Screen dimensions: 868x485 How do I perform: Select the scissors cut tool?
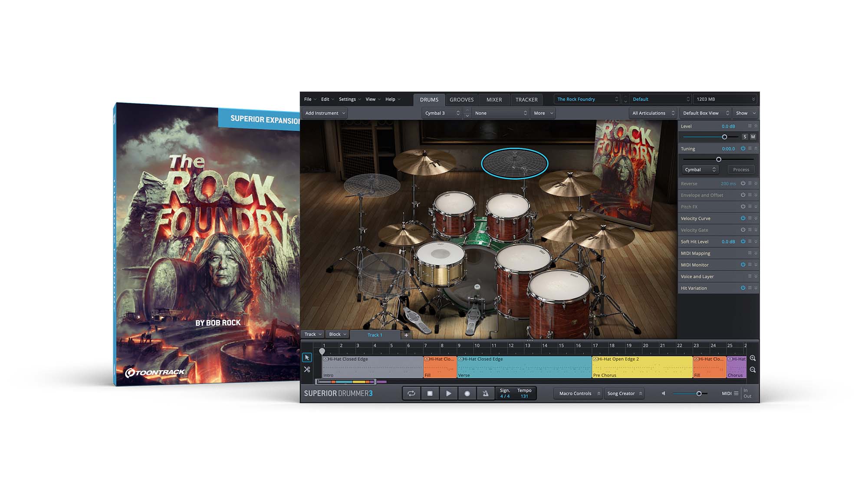tap(307, 370)
